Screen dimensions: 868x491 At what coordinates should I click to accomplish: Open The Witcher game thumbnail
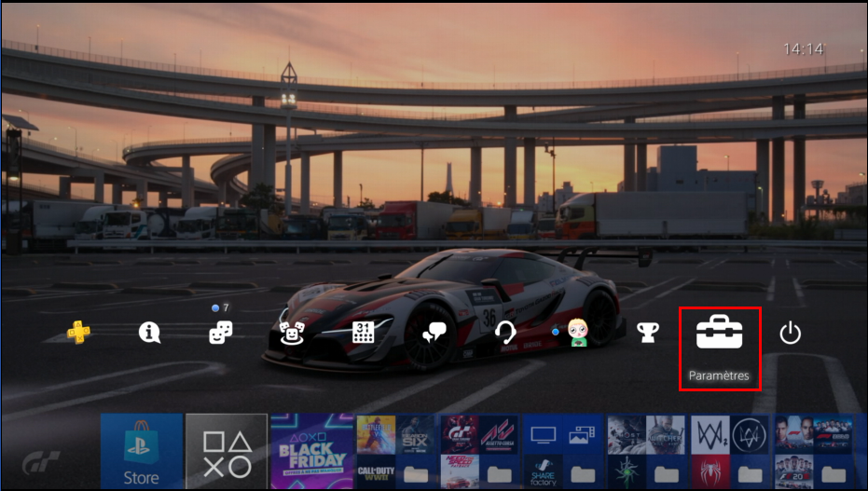coord(667,434)
